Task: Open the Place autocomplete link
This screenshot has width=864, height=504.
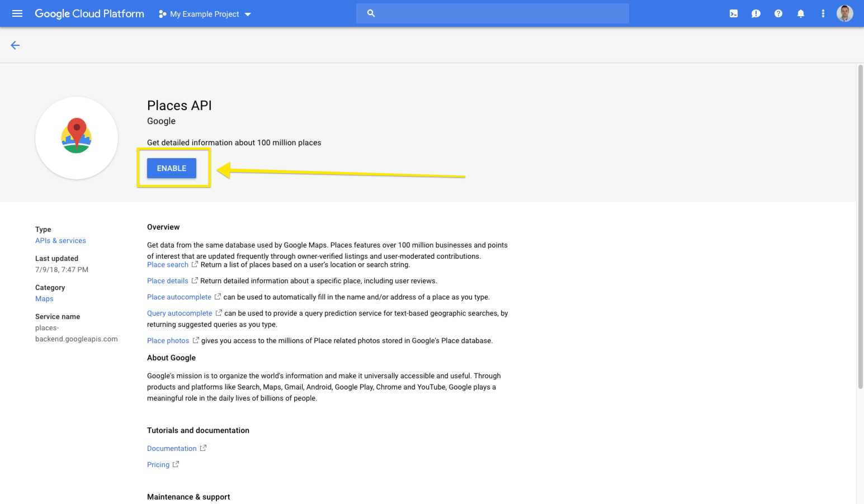Action: tap(179, 297)
